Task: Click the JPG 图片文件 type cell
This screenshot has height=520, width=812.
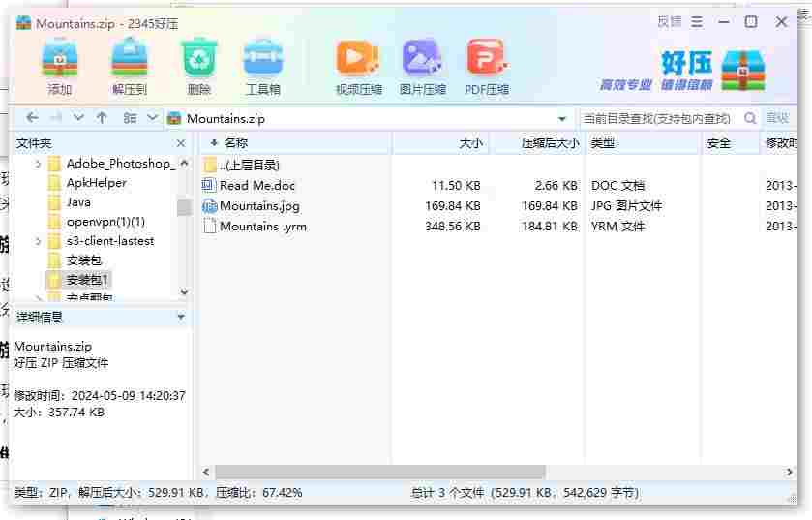Action: click(626, 206)
